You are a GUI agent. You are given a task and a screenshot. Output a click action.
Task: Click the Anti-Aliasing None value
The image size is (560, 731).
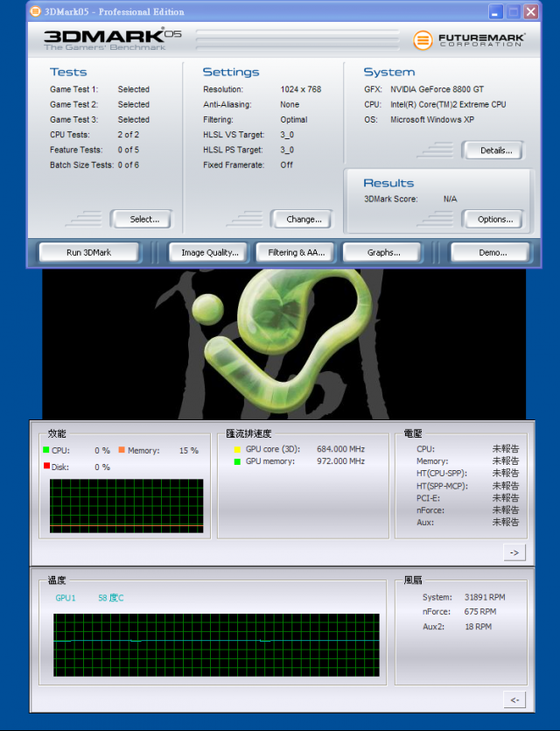pos(290,104)
